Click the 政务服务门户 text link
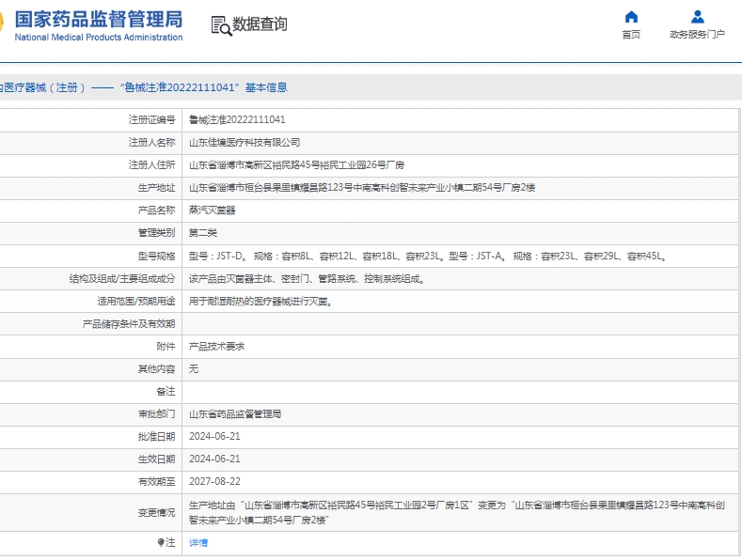Image resolution: width=742 pixels, height=560 pixels. [x=697, y=34]
